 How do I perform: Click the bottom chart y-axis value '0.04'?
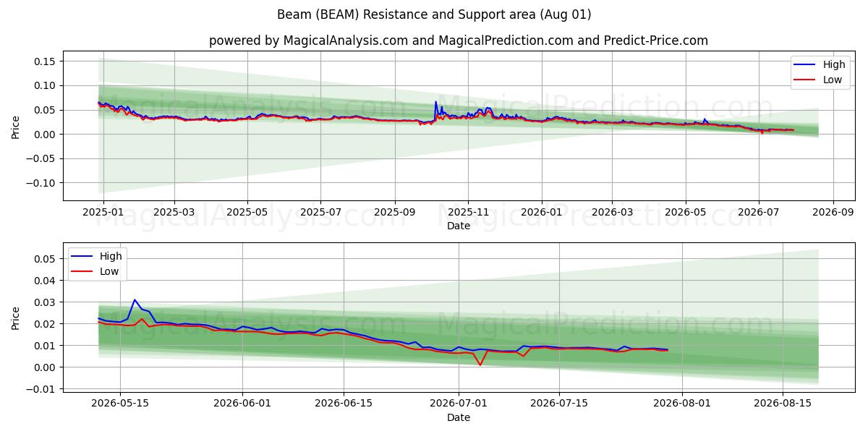45,281
